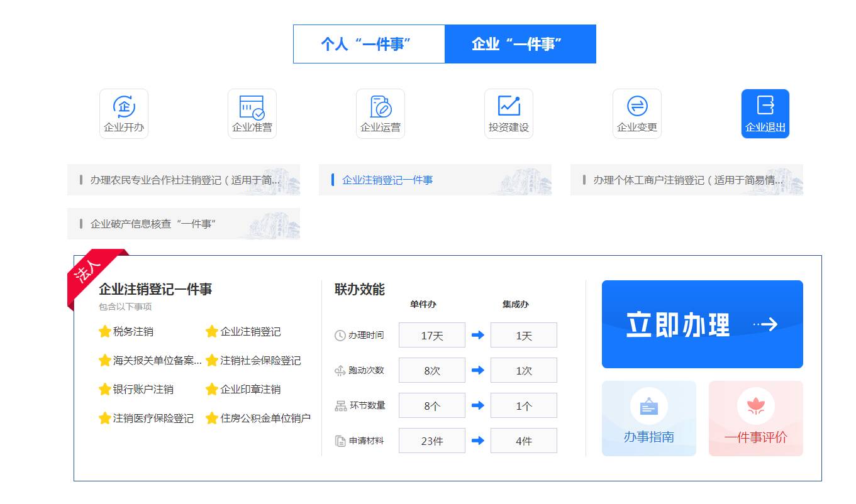
Task: Open 办理个体工商户注销登记 item
Action: click(x=687, y=180)
